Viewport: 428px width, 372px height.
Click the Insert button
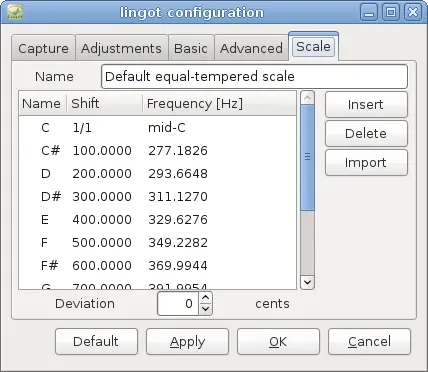(x=366, y=105)
